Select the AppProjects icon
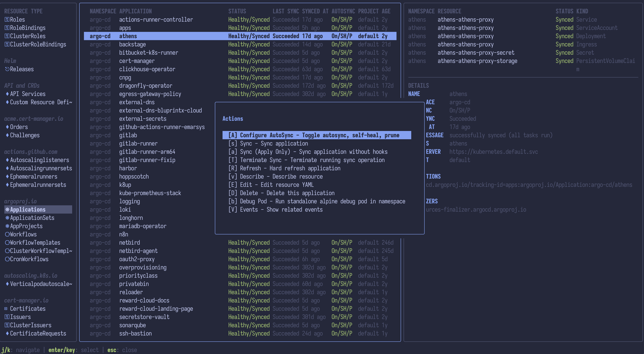This screenshot has width=644, height=354. (7, 226)
